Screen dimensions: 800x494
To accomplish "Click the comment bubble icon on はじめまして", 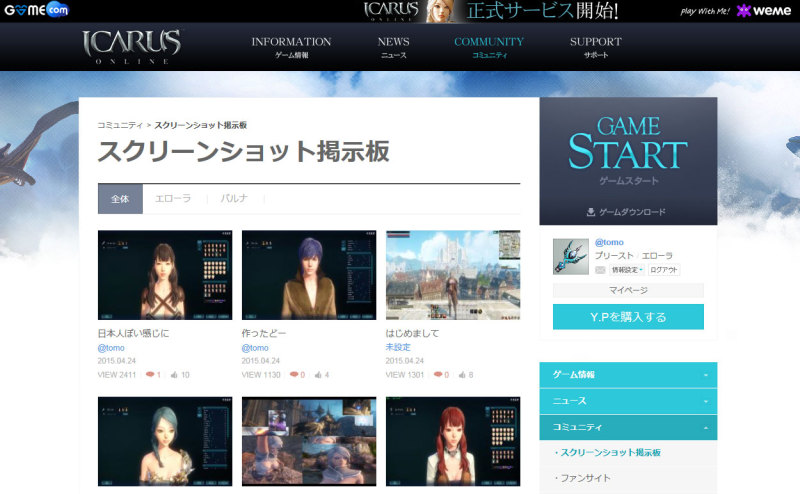I will (438, 375).
